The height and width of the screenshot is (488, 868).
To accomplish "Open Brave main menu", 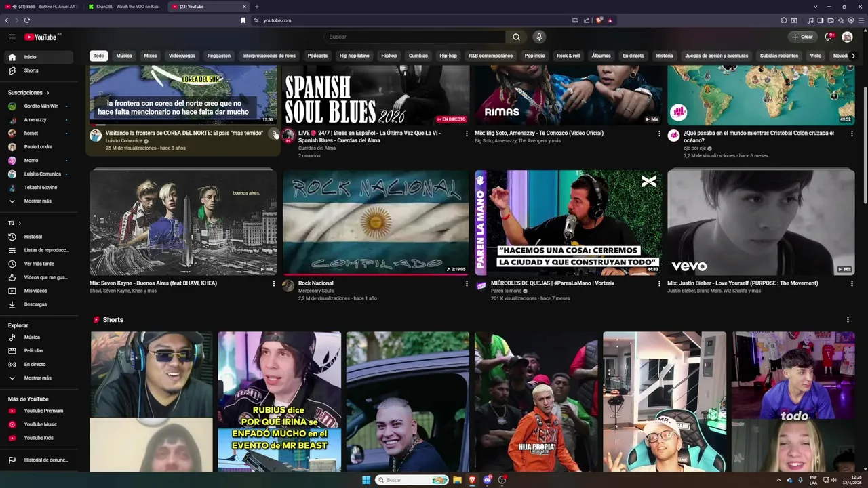I will [861, 20].
